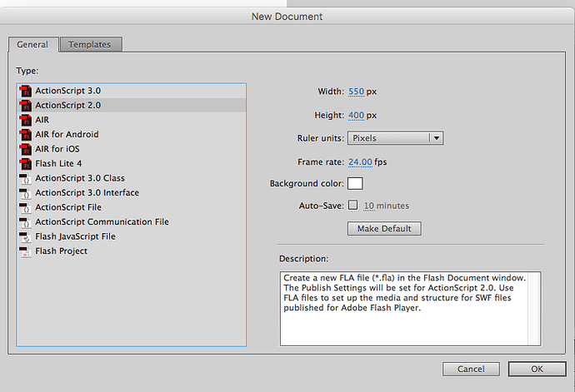The width and height of the screenshot is (575, 392).
Task: Choose the AIR for Android icon
Action: click(x=25, y=135)
